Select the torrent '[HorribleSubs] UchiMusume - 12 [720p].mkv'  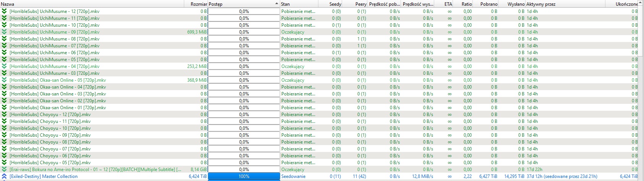point(54,11)
